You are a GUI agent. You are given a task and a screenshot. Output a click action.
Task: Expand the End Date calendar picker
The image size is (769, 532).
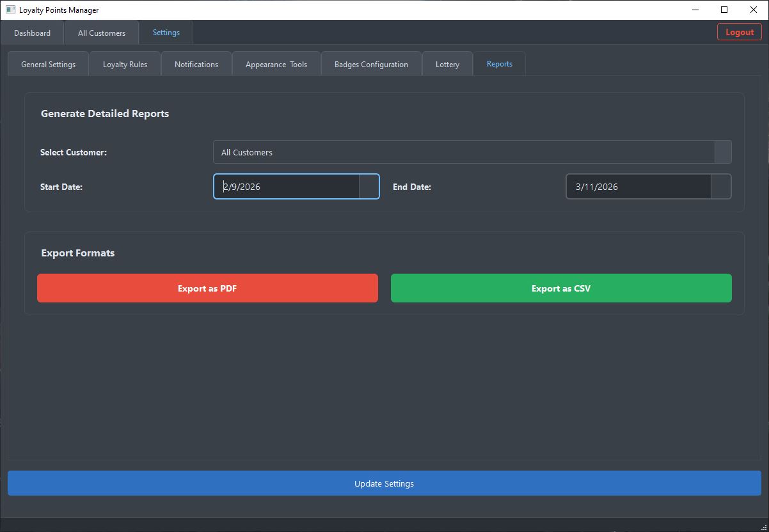pyautogui.click(x=720, y=187)
